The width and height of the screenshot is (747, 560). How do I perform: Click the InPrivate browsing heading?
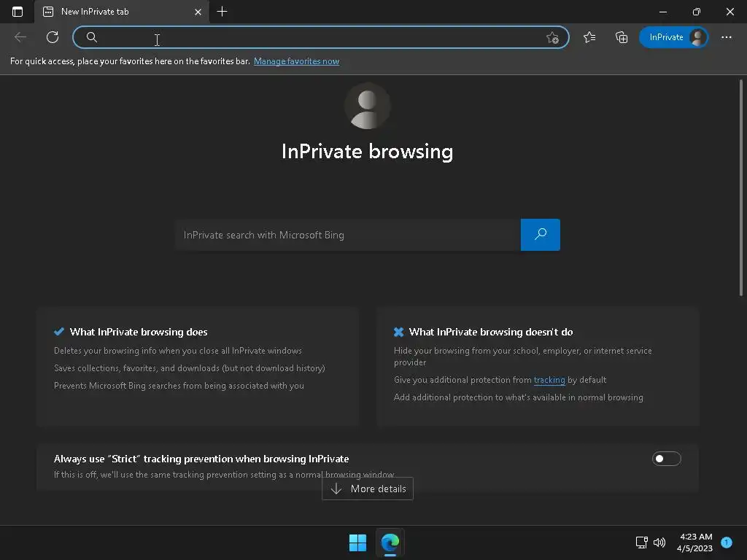tap(368, 152)
